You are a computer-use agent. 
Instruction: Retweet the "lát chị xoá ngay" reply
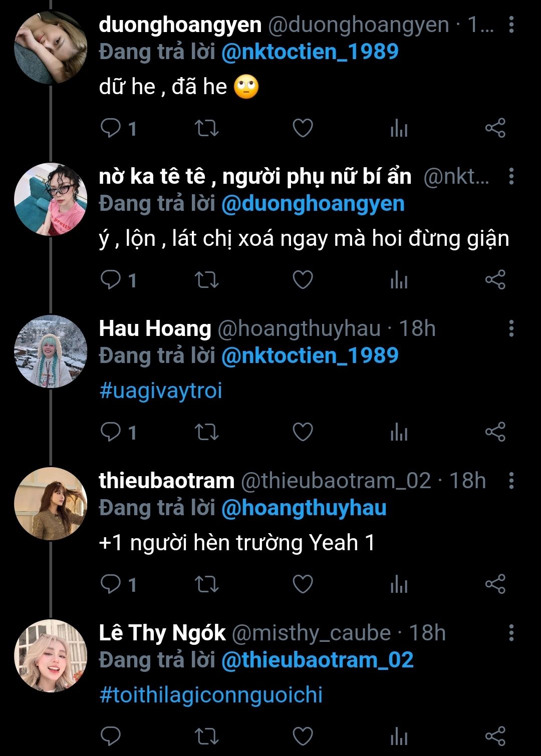coord(206,279)
